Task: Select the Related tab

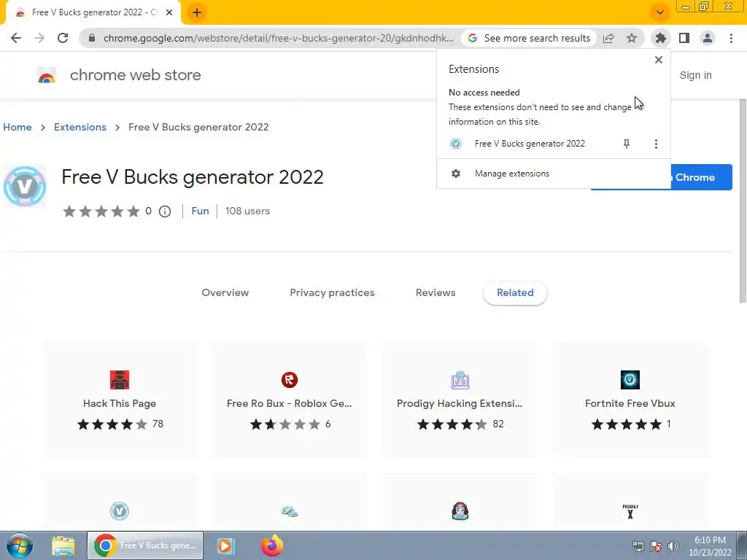Action: (515, 293)
